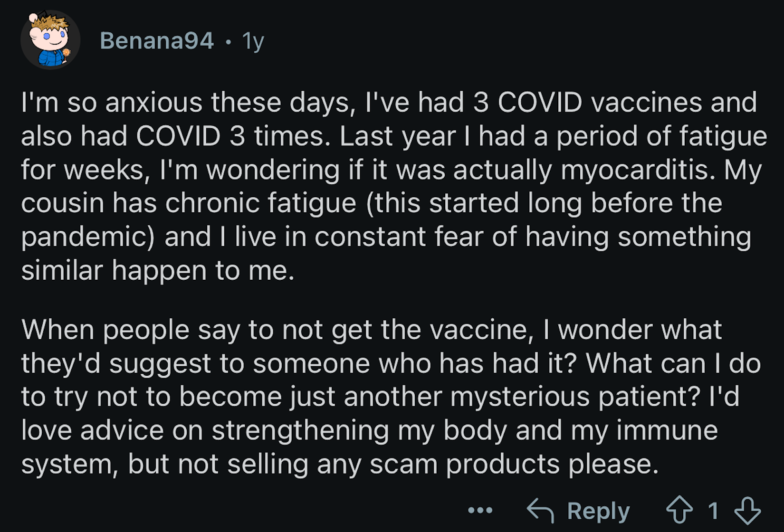This screenshot has width=784, height=532.
Task: Click the phrase "mysterious patient?"
Action: [x=575, y=397]
